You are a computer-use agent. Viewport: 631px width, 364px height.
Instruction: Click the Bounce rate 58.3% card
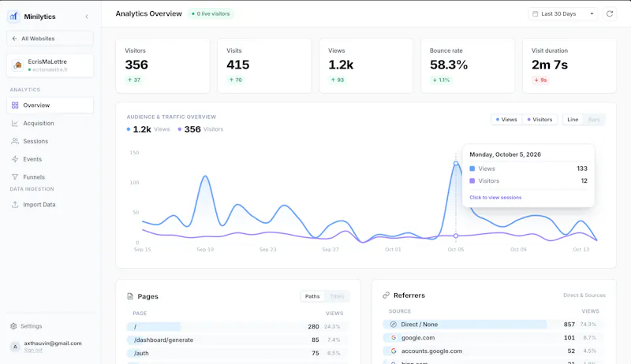point(468,66)
